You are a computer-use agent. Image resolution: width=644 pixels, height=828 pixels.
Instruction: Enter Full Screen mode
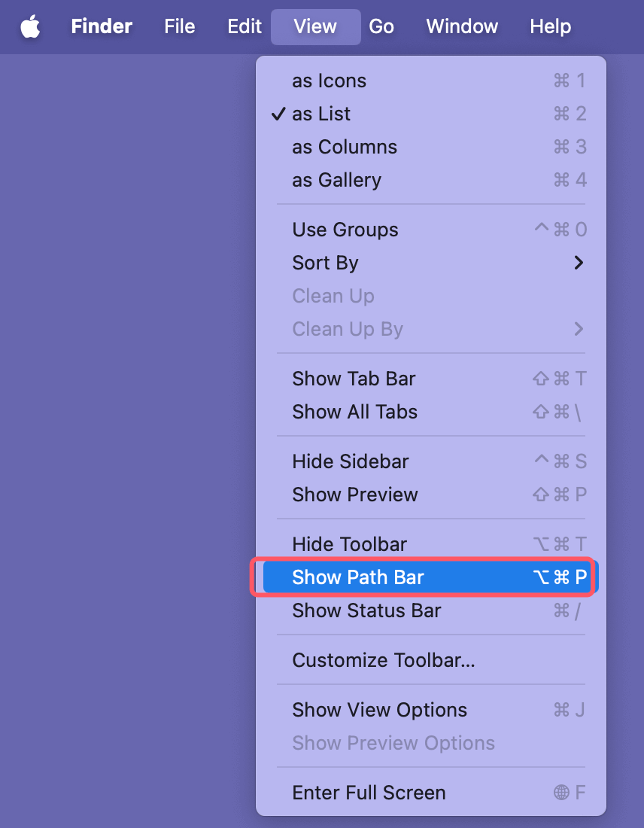[369, 793]
